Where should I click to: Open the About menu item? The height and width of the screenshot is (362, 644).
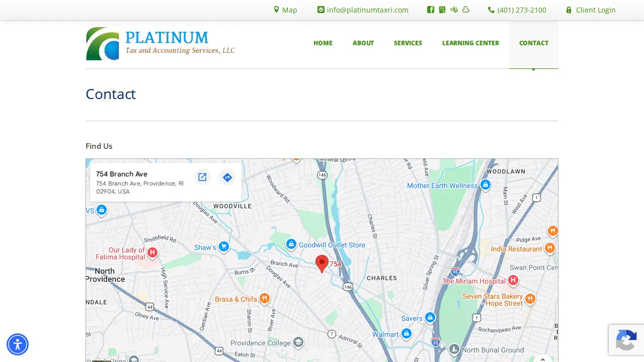coord(363,43)
